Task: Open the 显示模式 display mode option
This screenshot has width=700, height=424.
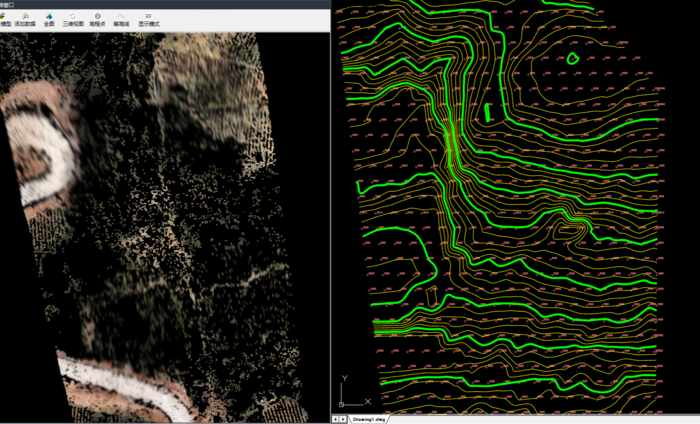Action: [148, 19]
